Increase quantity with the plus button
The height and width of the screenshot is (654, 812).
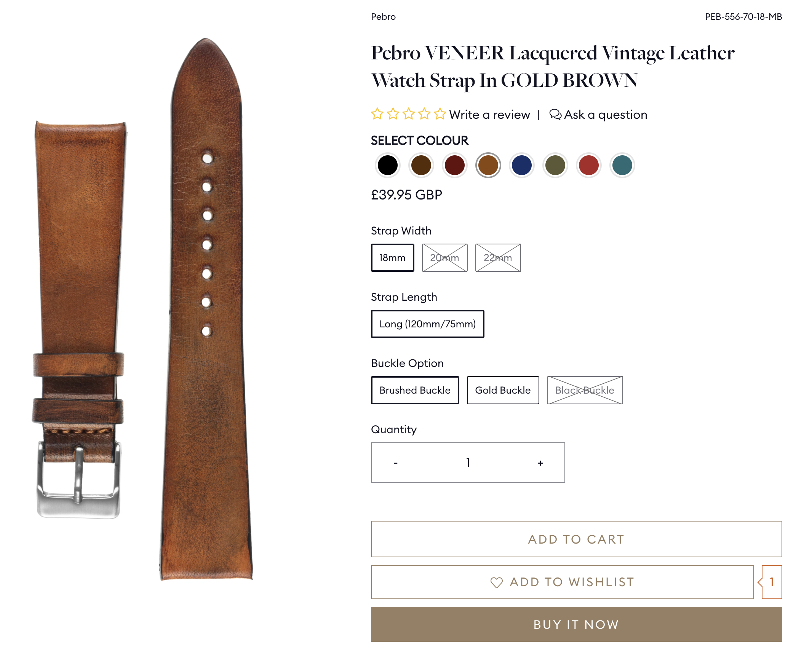click(x=540, y=463)
